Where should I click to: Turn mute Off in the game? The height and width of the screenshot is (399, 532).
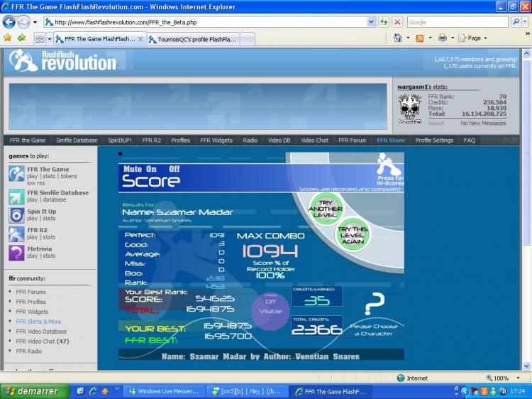coord(174,169)
